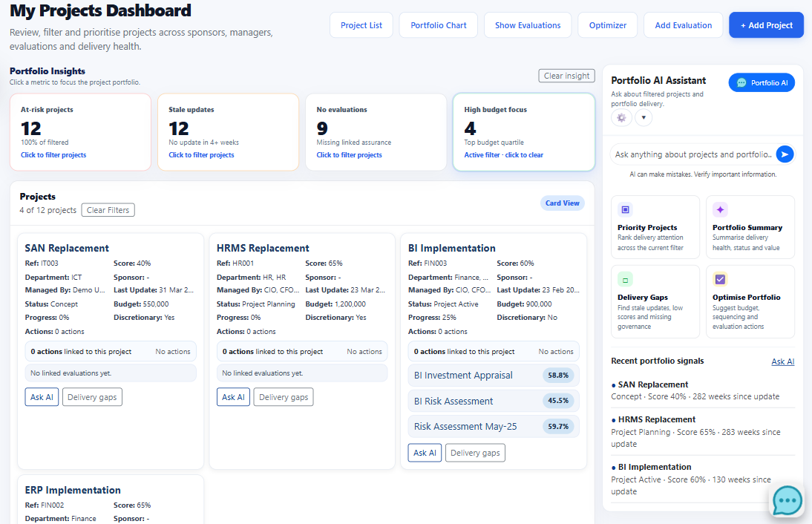This screenshot has width=812, height=524.
Task: Open the Project List view
Action: tap(361, 24)
